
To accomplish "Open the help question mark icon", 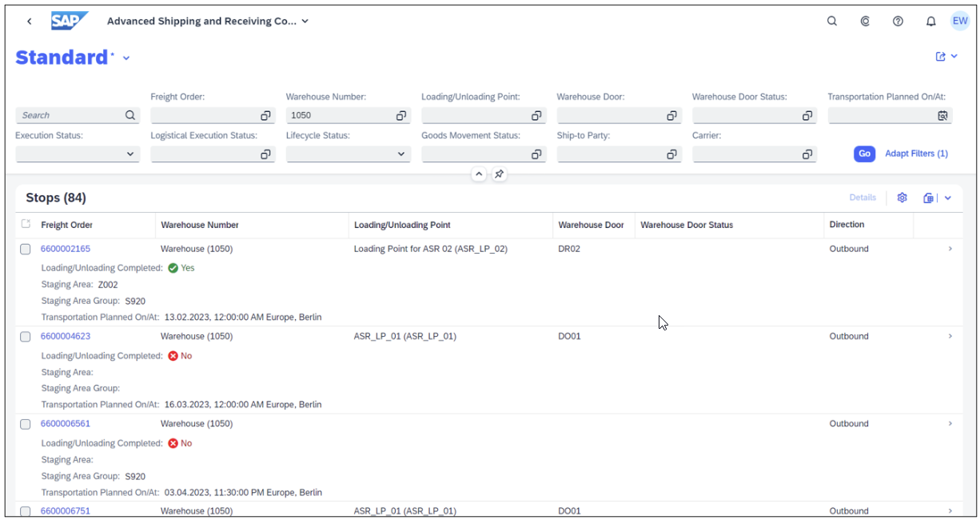I will [898, 22].
